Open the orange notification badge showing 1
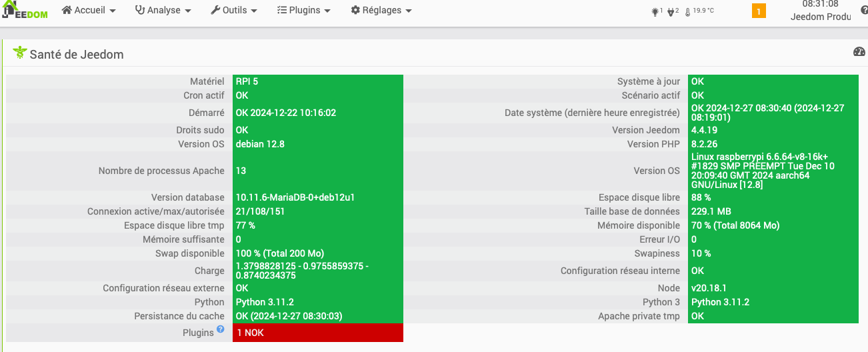 759,11
